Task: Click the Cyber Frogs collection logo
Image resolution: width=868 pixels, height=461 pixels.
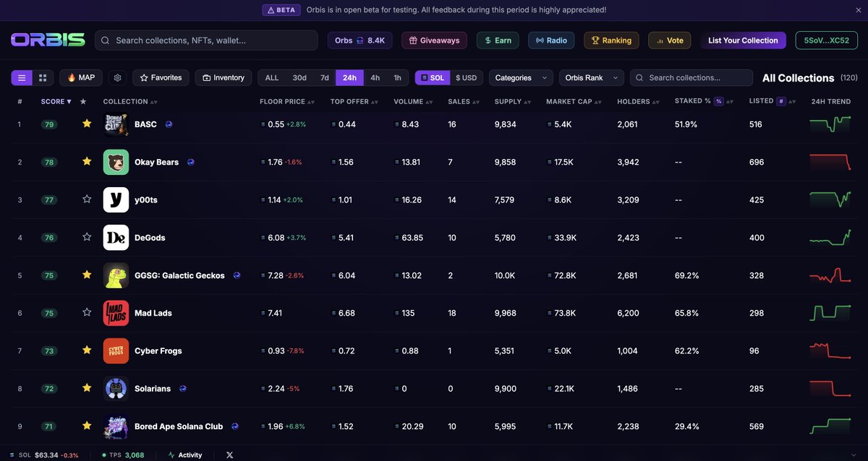Action: click(x=116, y=350)
